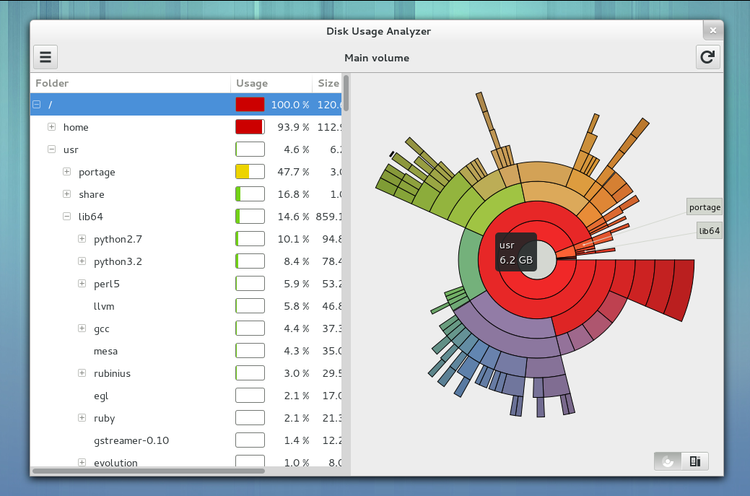Switch to rings chart view
750x496 pixels.
click(x=666, y=461)
